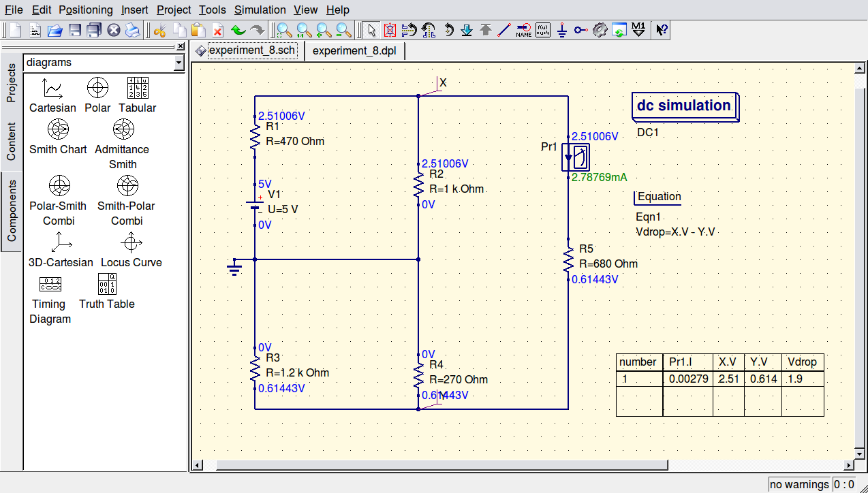The image size is (868, 493).
Task: Select the Wire drawing tool
Action: point(504,30)
